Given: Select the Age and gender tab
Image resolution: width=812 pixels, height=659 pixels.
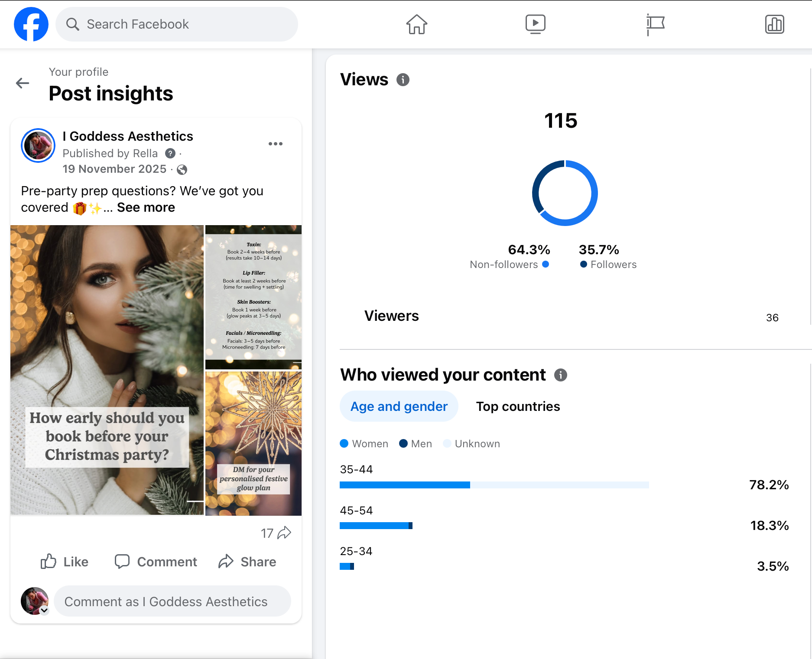Looking at the screenshot, I should [x=399, y=406].
